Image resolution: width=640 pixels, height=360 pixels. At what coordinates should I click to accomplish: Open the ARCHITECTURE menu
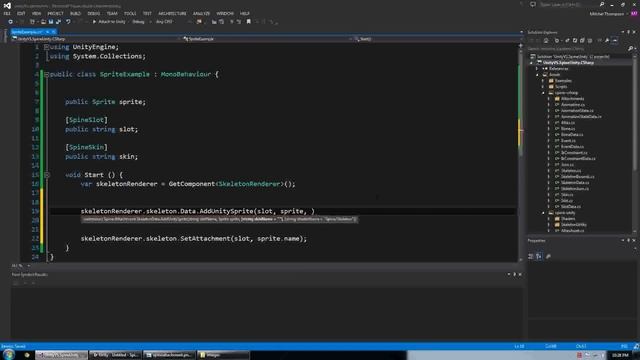pyautogui.click(x=172, y=13)
